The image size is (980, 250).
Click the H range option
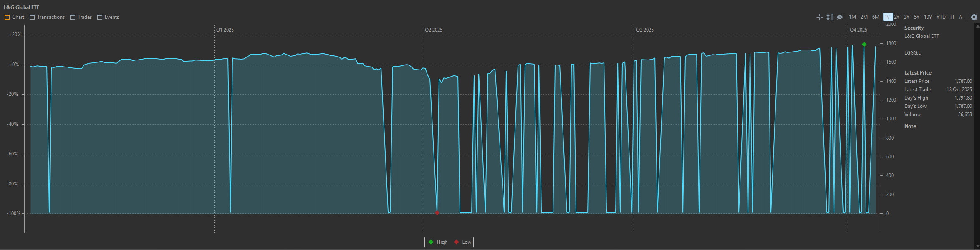click(x=952, y=17)
